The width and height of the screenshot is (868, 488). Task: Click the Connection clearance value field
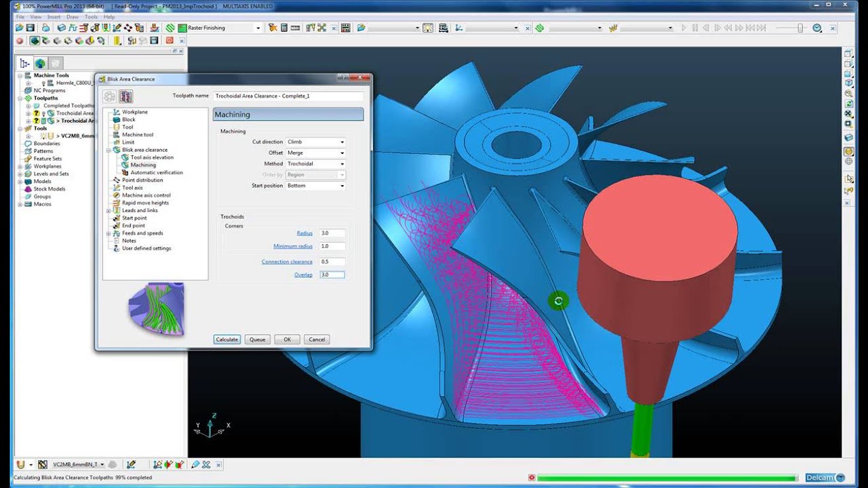(x=332, y=262)
